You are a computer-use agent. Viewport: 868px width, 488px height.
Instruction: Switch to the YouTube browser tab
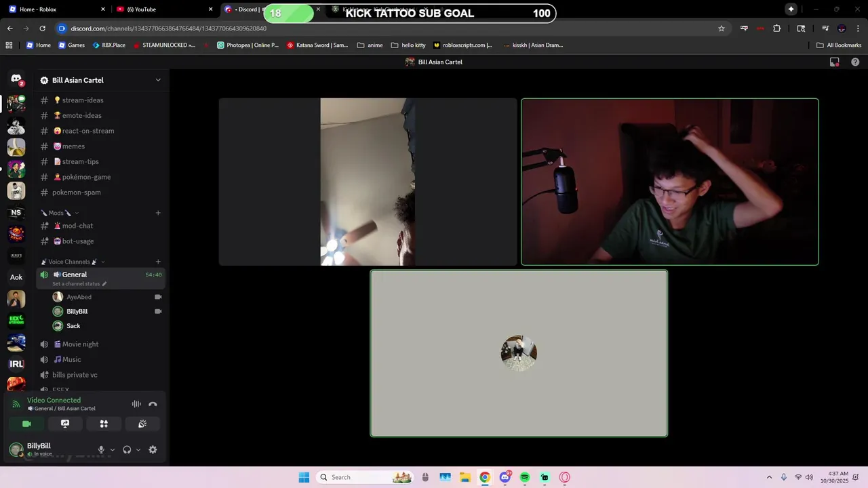tap(165, 9)
